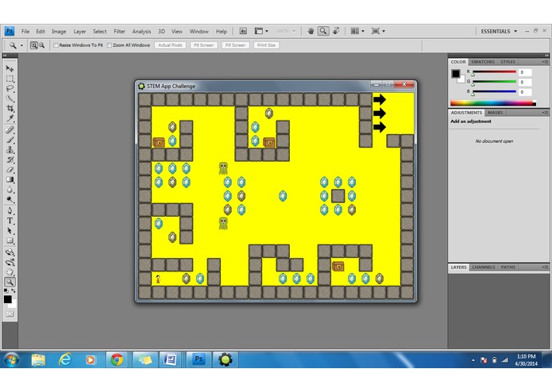The width and height of the screenshot is (552, 392).
Task: Select the Rectangle shape tool
Action: click(10, 240)
